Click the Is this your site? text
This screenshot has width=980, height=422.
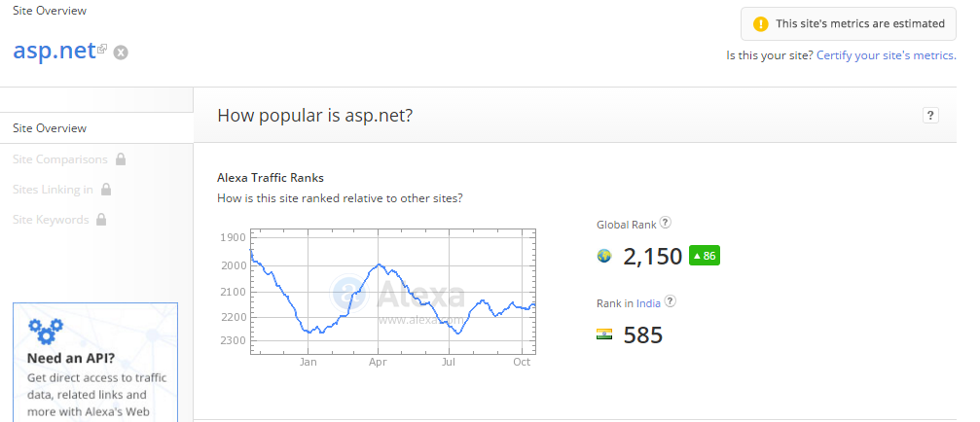770,54
